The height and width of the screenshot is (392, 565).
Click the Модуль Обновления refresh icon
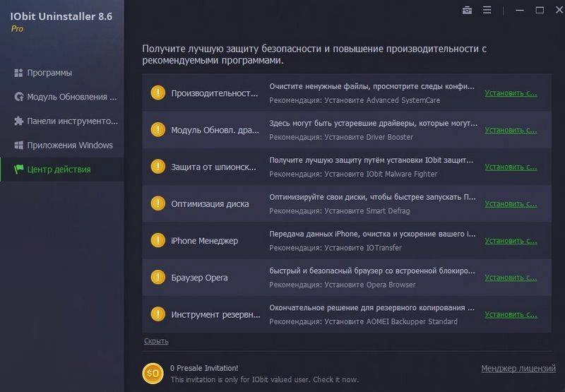[x=19, y=97]
